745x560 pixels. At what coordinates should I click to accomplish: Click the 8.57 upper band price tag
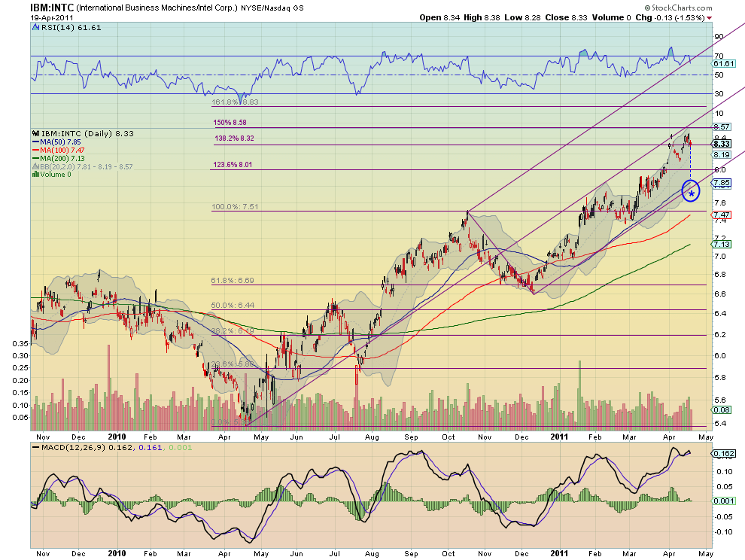click(x=722, y=127)
